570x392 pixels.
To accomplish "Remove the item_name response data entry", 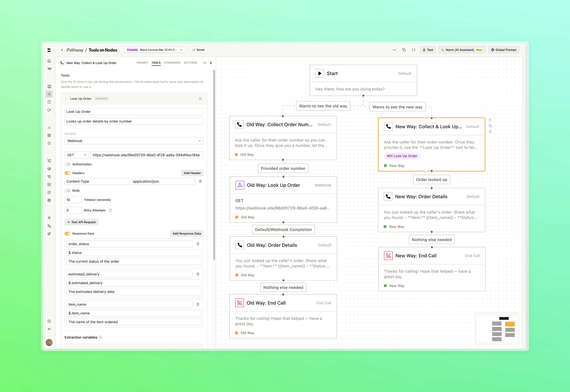I will pos(198,304).
